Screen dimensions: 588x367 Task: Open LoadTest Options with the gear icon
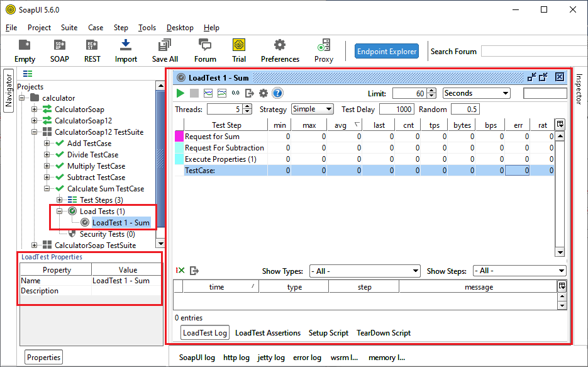(x=264, y=93)
